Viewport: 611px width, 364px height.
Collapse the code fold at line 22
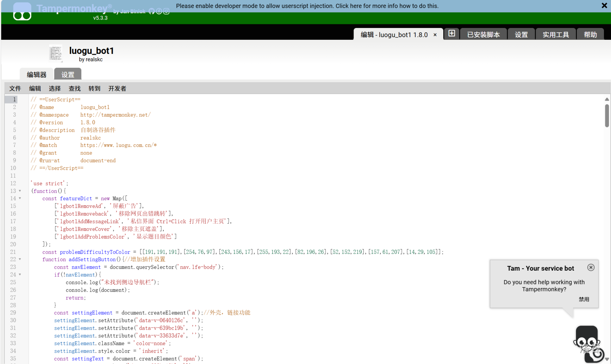pos(20,259)
